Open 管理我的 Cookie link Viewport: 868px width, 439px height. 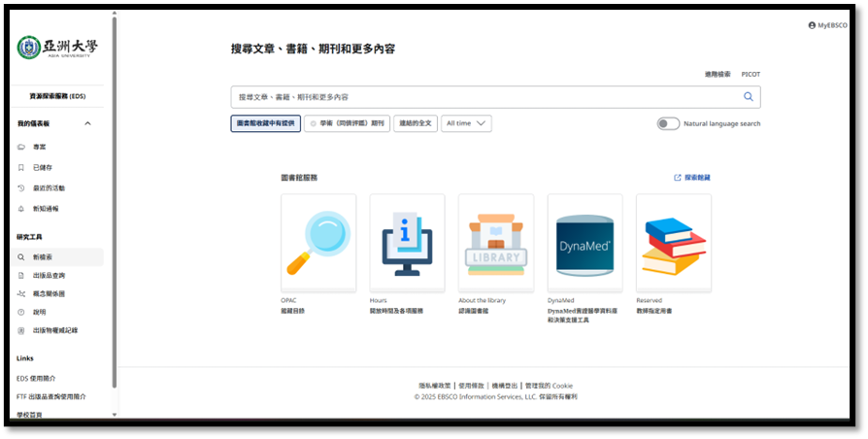[x=550, y=386]
